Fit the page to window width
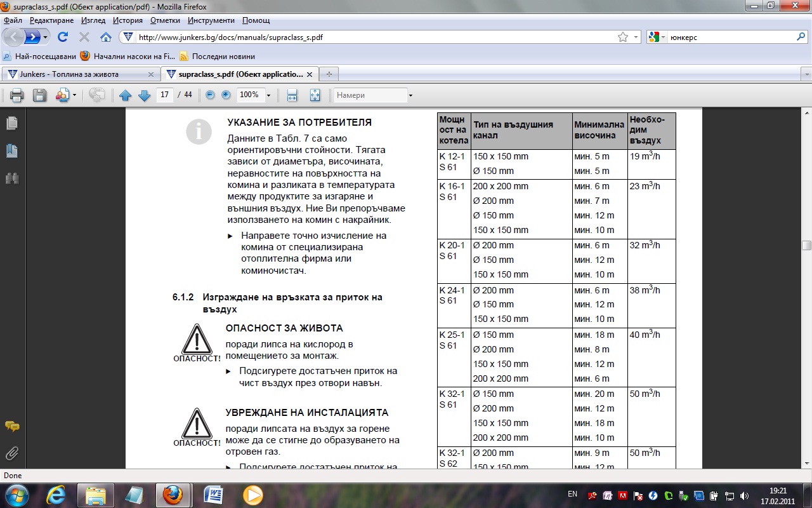 click(292, 95)
